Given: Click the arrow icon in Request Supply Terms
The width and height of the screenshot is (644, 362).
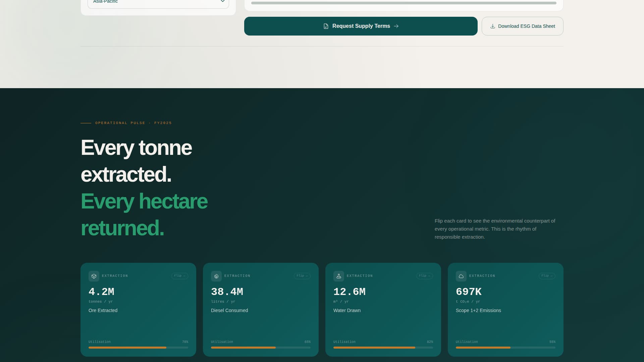Looking at the screenshot, I should tap(396, 26).
